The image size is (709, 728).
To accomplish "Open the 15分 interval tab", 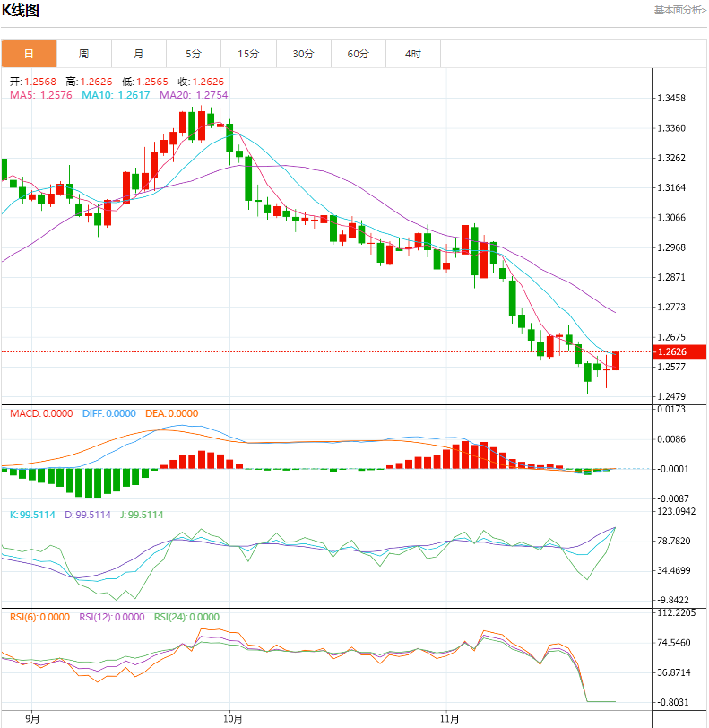I will 248,54.
